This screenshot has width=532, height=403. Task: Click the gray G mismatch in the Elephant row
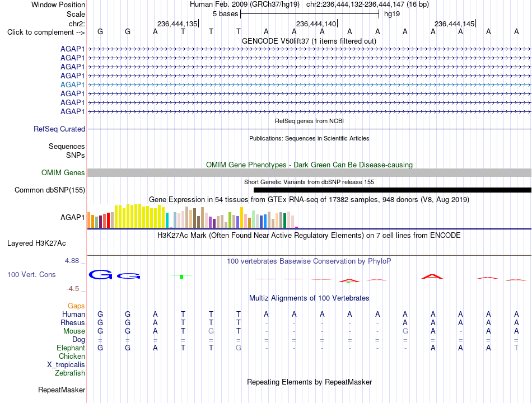click(x=239, y=348)
